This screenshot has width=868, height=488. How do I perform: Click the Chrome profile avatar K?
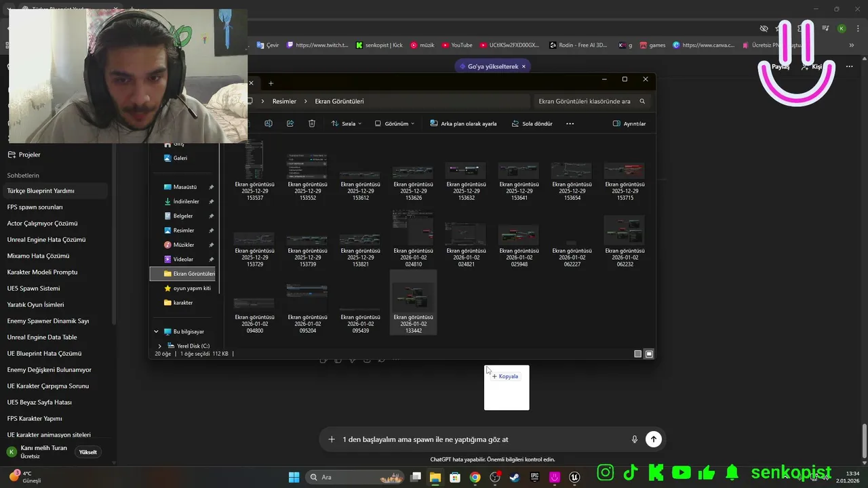(x=842, y=28)
